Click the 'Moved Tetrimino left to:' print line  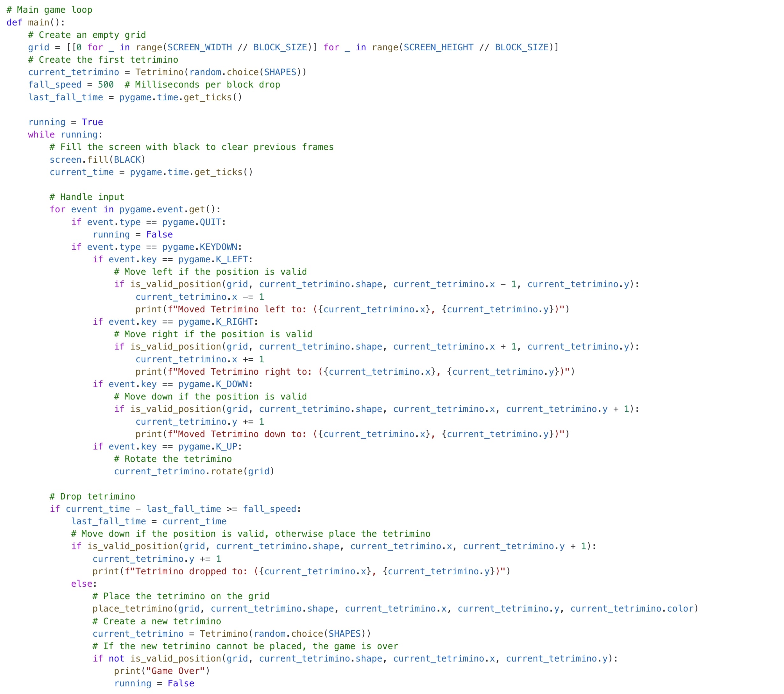353,309
